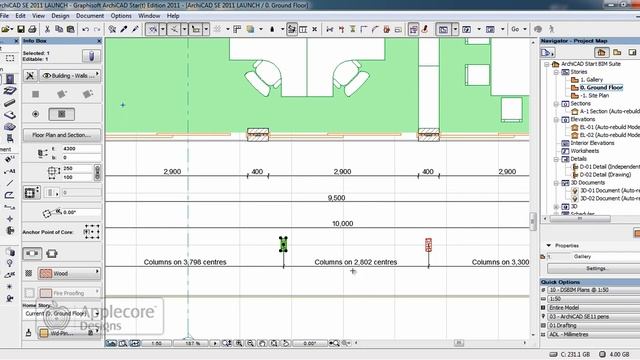Open D-01 Detail in Navigator
This screenshot has width=640, height=360.
(610, 167)
